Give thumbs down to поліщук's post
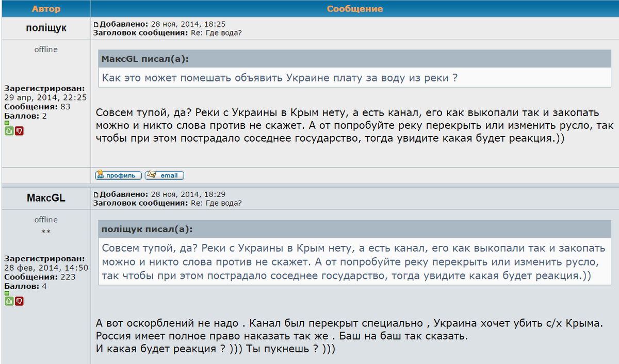The height and width of the screenshot is (364, 619). [x=19, y=131]
